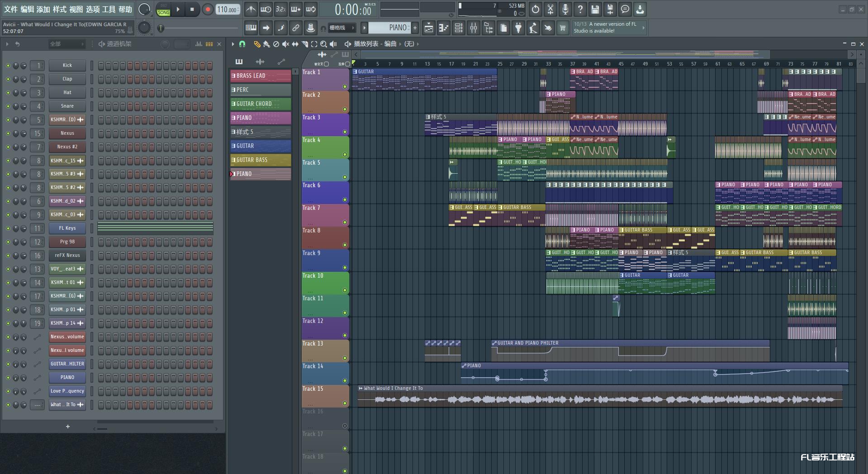
Task: Toggle the step-edit arrow icon
Action: pyautogui.click(x=266, y=28)
